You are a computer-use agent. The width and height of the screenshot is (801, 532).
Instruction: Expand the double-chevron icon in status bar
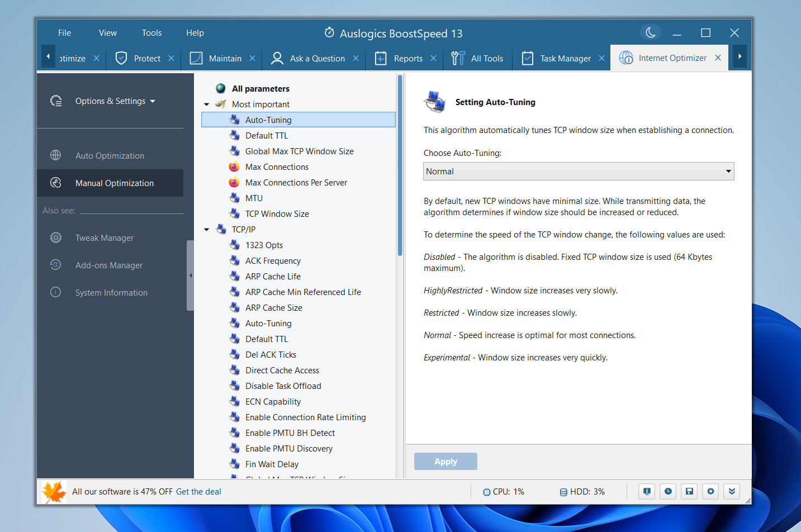(732, 491)
